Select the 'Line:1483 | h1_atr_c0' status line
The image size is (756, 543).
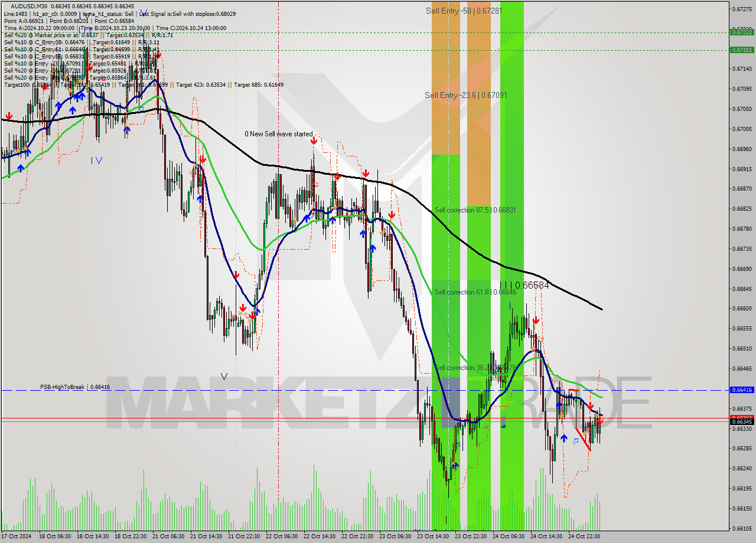[120, 14]
